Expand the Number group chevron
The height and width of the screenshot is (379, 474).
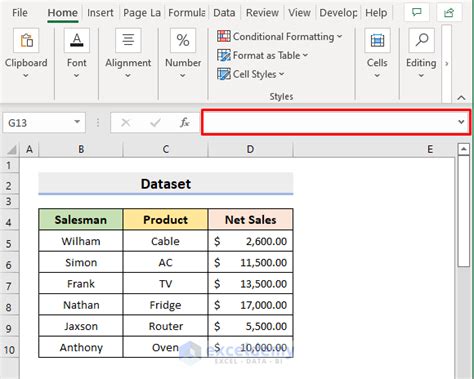[183, 76]
